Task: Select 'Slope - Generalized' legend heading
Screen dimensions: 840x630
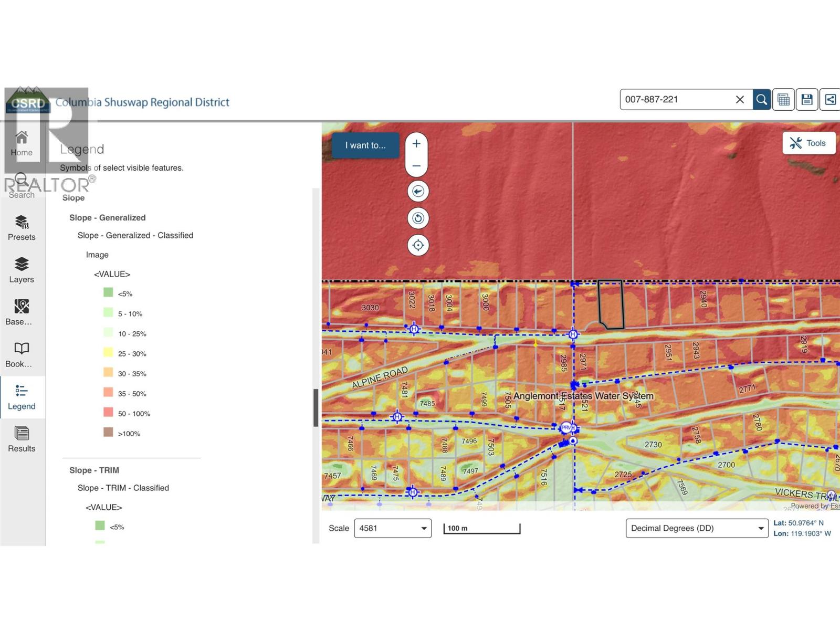Action: tap(108, 217)
